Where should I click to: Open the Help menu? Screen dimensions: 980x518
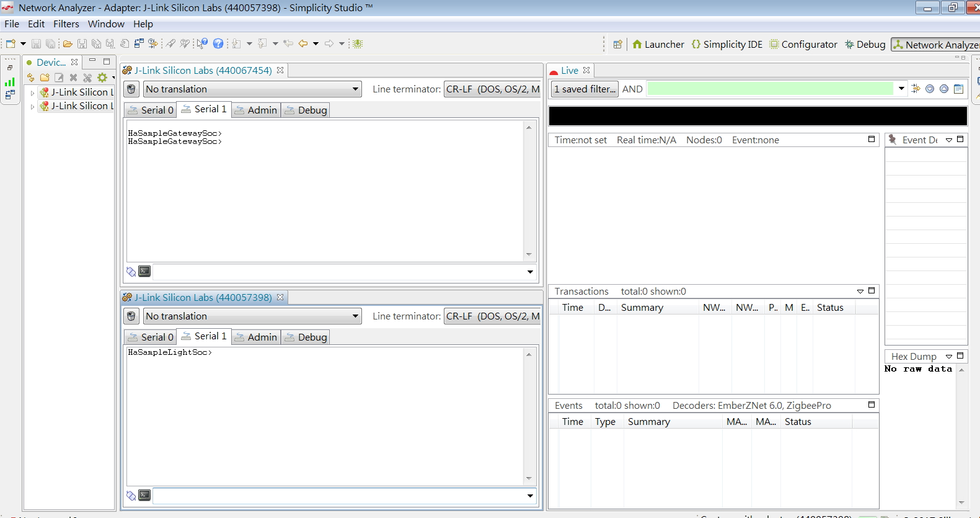143,24
